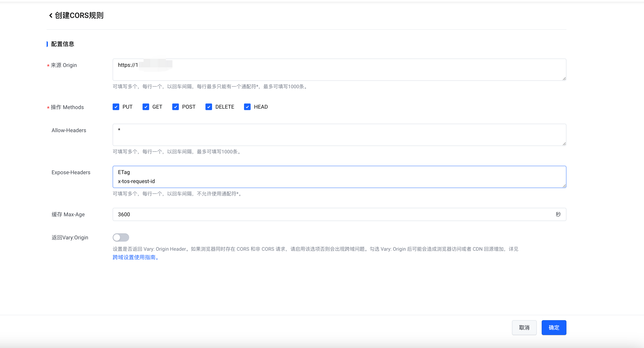The image size is (644, 348).
Task: Open the 跨域设置使用指南 link
Action: tap(136, 257)
